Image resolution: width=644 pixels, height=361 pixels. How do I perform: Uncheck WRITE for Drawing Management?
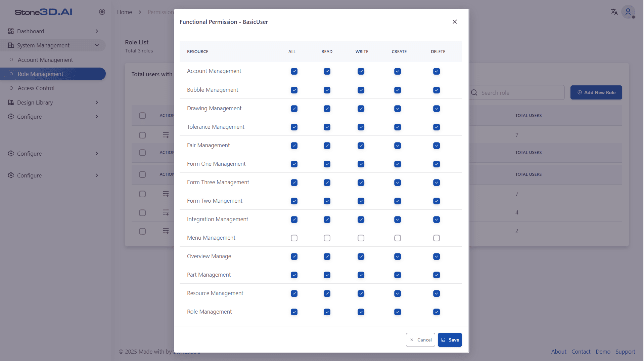(361, 109)
